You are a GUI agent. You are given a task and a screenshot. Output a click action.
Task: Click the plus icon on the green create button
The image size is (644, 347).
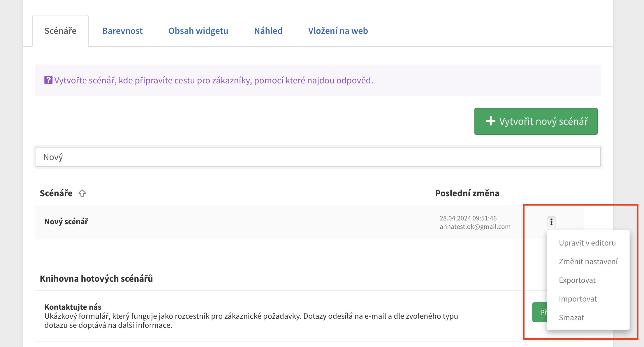pyautogui.click(x=491, y=121)
